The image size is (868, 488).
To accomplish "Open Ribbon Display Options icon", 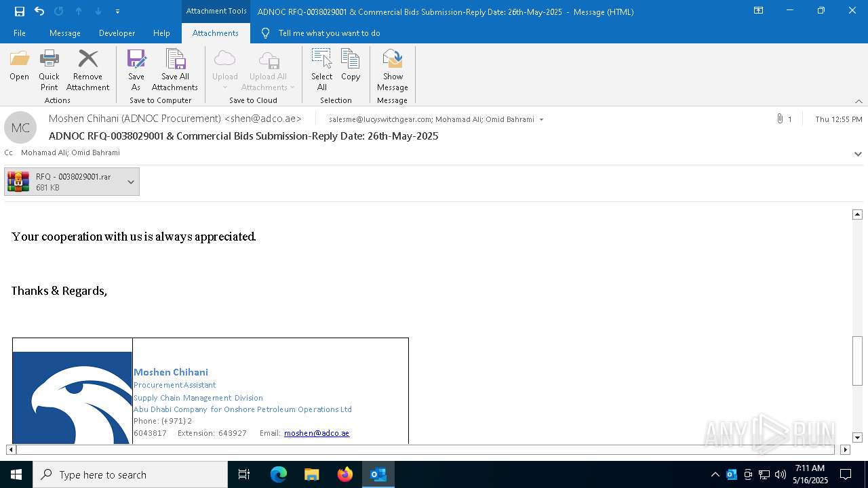I will point(759,11).
